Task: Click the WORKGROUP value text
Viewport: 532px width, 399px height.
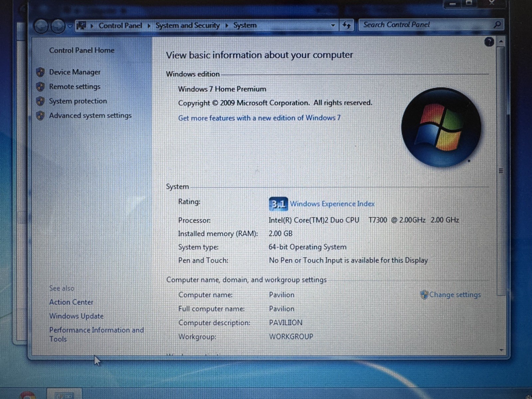Action: pyautogui.click(x=291, y=336)
